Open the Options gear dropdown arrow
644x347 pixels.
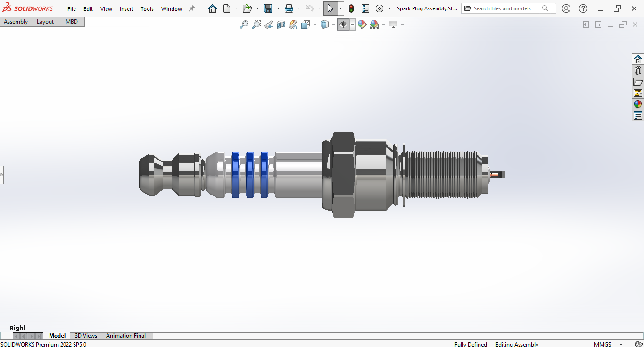[x=389, y=8]
